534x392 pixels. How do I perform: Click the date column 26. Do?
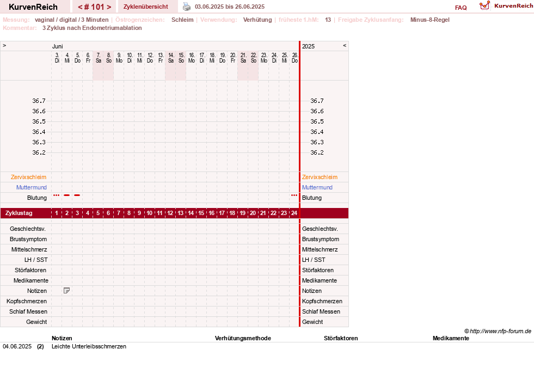pos(295,58)
